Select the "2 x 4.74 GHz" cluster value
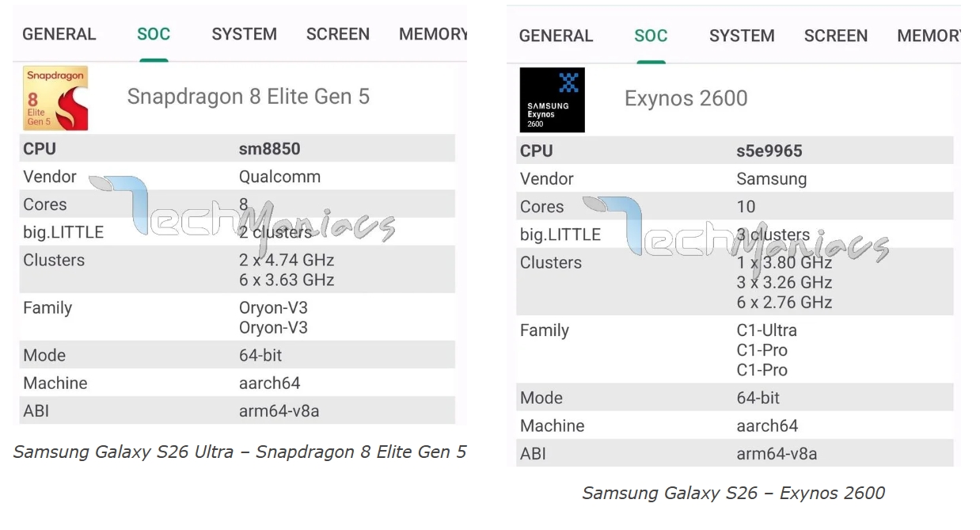 tap(287, 260)
